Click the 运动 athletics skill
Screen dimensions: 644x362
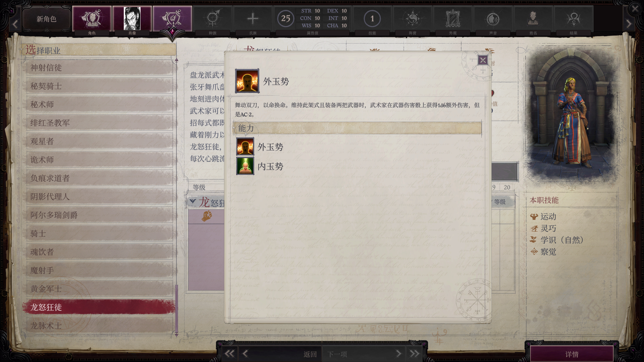point(543,217)
